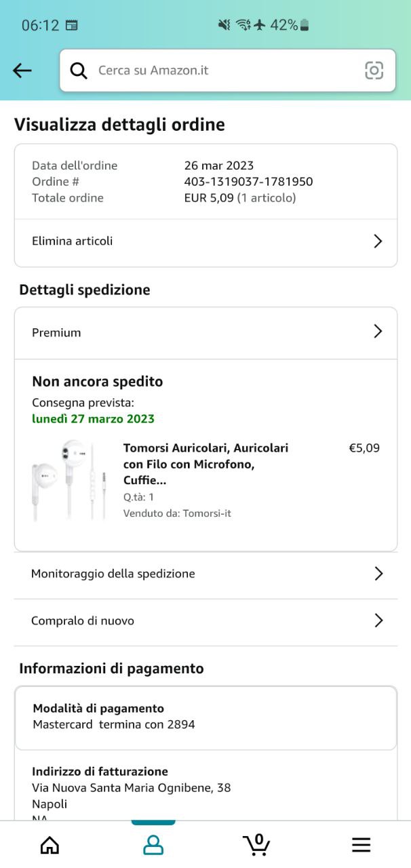
Task: Tap the white earphones product thumbnail
Action: coord(69,480)
